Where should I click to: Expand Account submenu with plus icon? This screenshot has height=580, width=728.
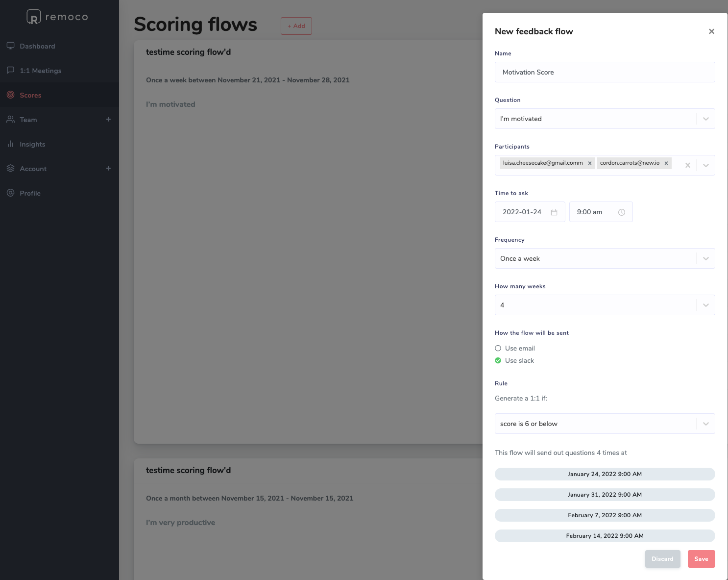[x=108, y=168]
